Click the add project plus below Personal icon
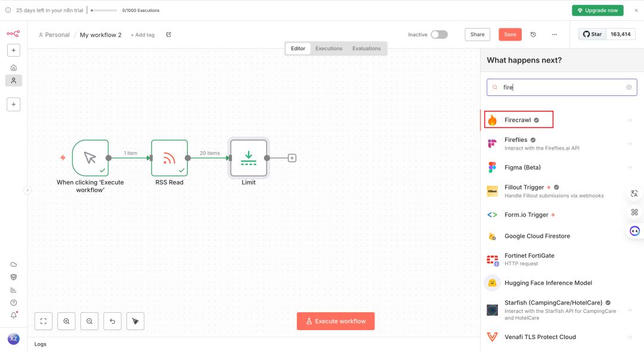Viewport: 644px width, 351px height. pyautogui.click(x=14, y=104)
